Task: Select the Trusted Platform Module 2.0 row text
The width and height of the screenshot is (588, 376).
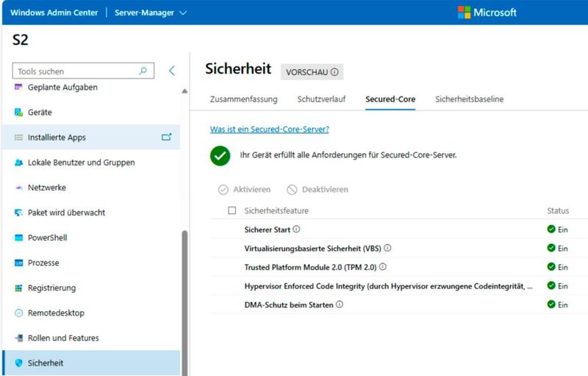Action: (x=310, y=267)
